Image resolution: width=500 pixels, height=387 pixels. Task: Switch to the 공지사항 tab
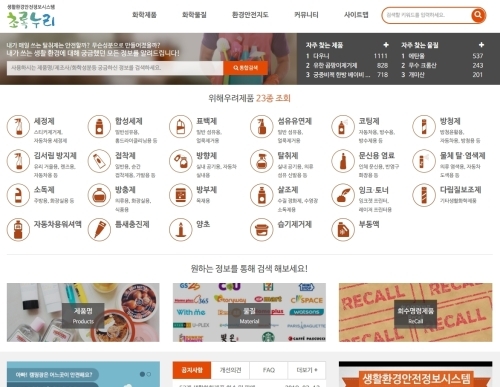click(192, 370)
